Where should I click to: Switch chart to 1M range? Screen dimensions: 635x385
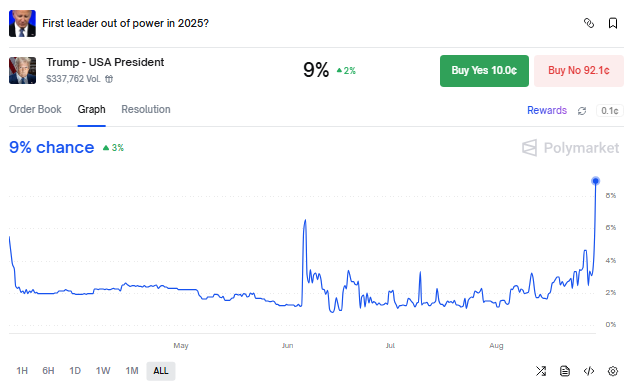click(x=132, y=371)
